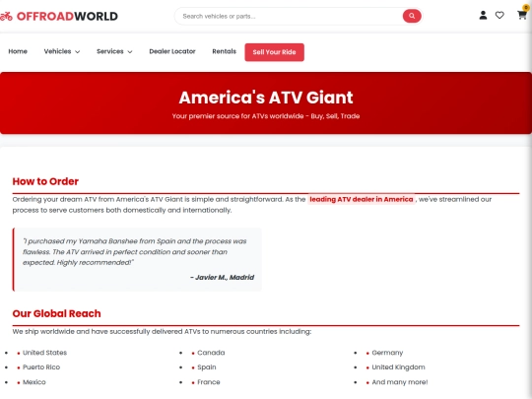Click the Our Global Reach heading
The width and height of the screenshot is (532, 399).
point(57,314)
